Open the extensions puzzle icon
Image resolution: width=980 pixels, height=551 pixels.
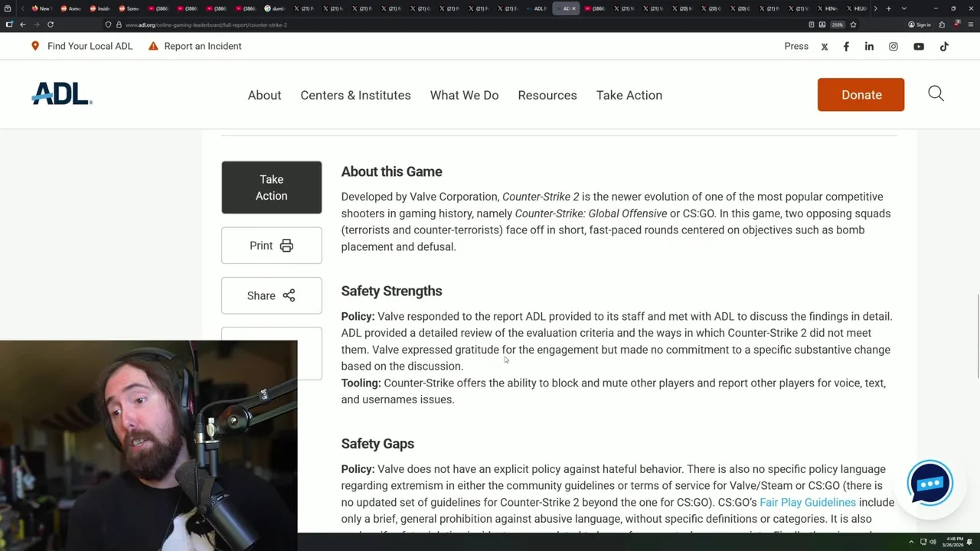click(x=942, y=24)
